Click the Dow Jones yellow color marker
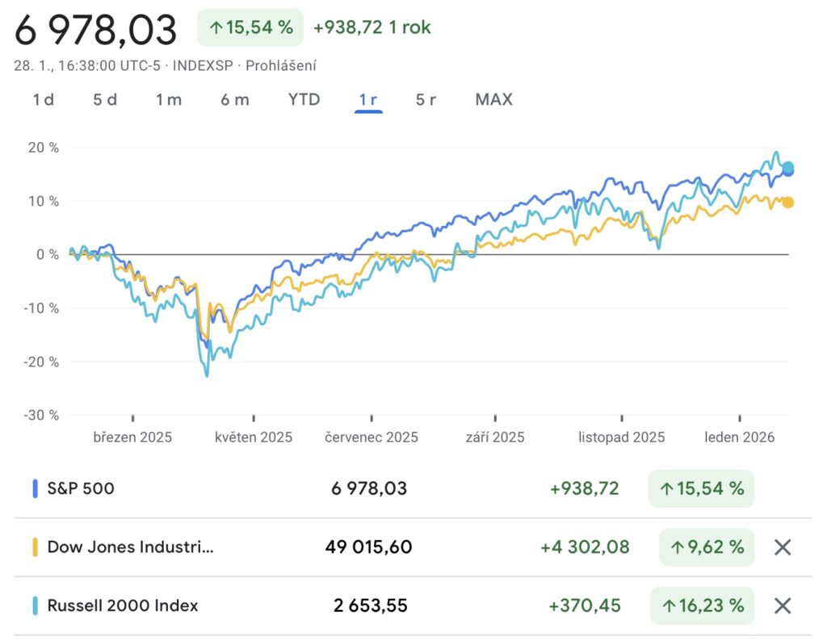Screen dimensions: 827x644 36,547
